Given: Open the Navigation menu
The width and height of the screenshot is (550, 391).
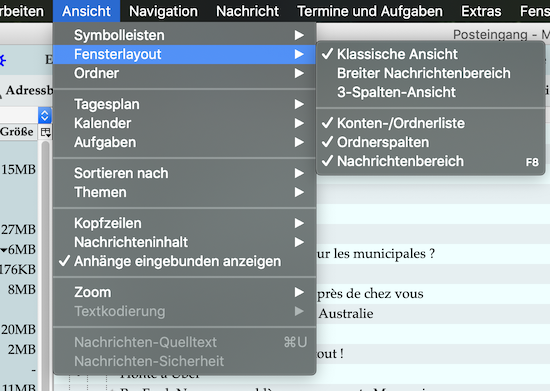Looking at the screenshot, I should tap(163, 11).
